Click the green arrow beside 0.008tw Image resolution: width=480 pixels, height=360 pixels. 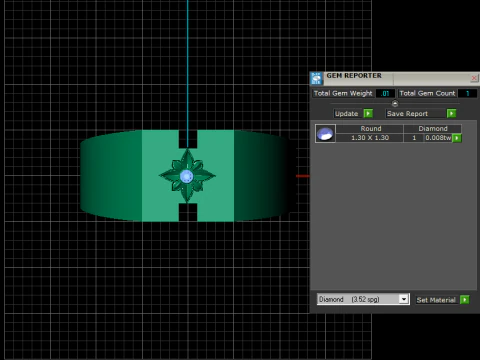coord(457,138)
